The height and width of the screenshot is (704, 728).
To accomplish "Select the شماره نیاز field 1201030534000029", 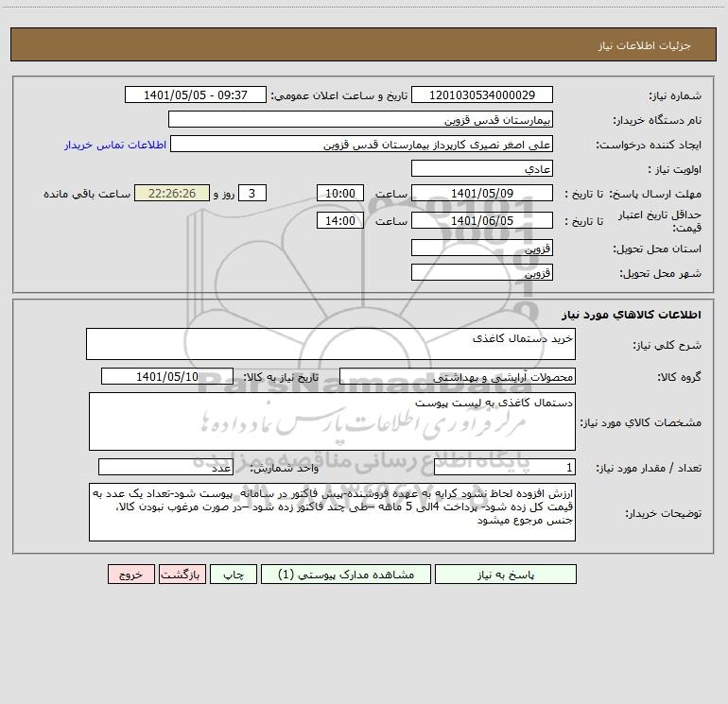I will coord(482,94).
